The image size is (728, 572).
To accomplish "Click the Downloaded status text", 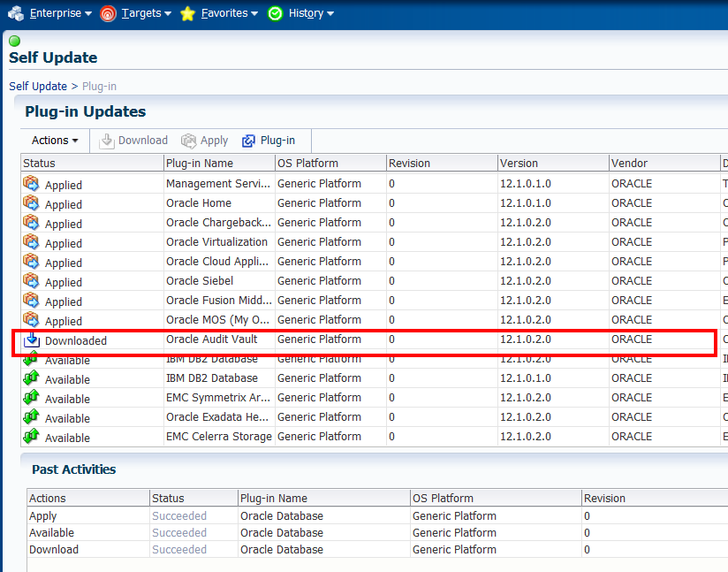I will (x=76, y=341).
